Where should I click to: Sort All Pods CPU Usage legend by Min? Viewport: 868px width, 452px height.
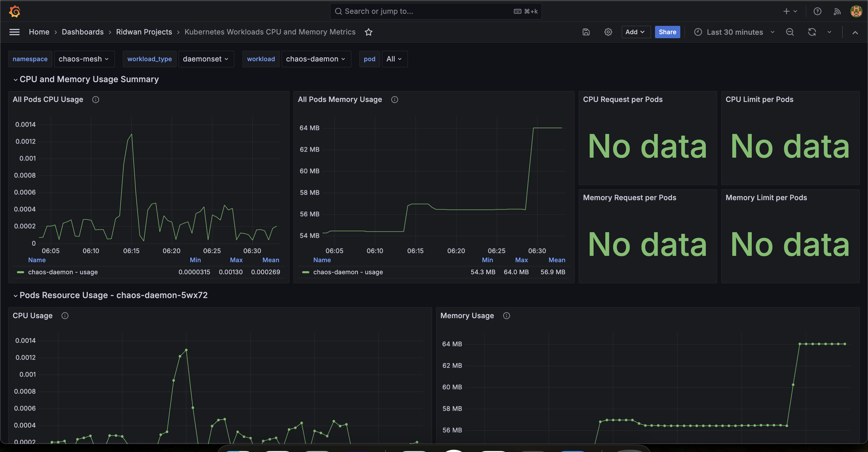coord(195,260)
